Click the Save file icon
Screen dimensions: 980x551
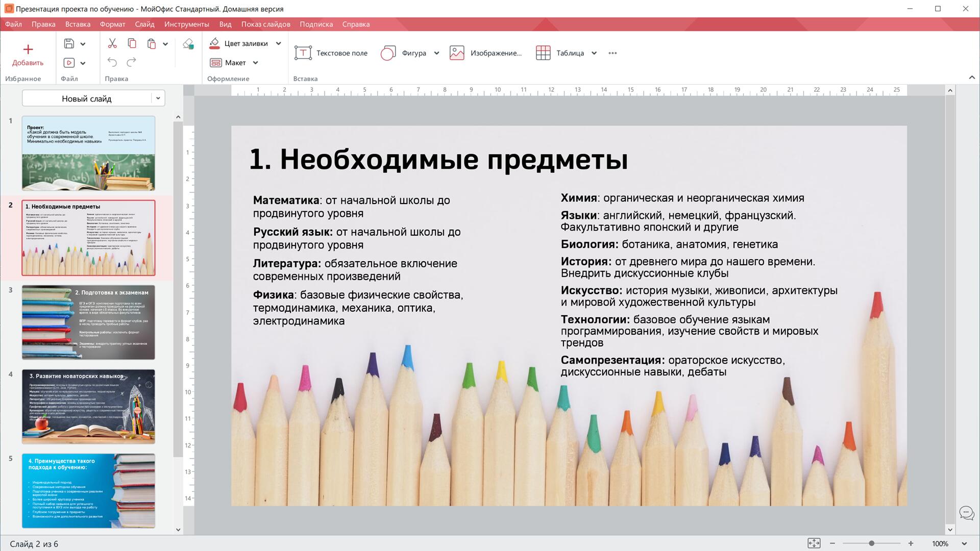[69, 44]
